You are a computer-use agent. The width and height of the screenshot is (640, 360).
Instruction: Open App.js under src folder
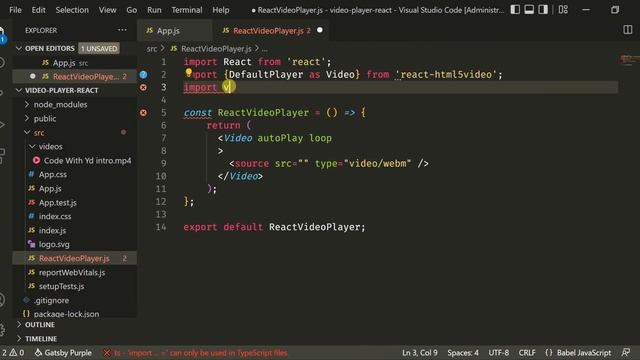click(x=50, y=189)
